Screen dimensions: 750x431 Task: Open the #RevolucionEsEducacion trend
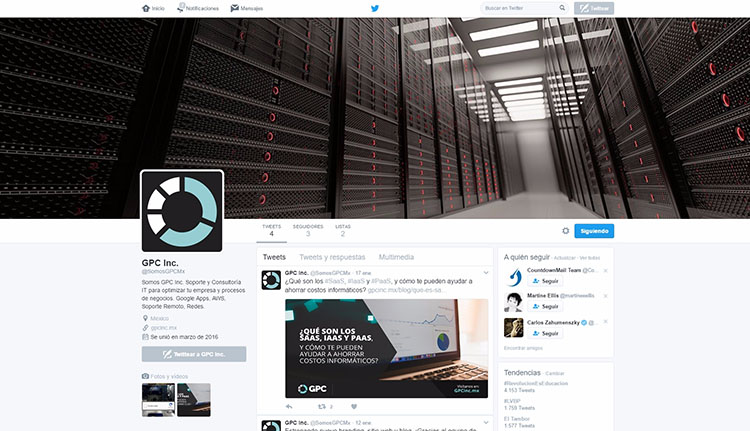point(536,383)
